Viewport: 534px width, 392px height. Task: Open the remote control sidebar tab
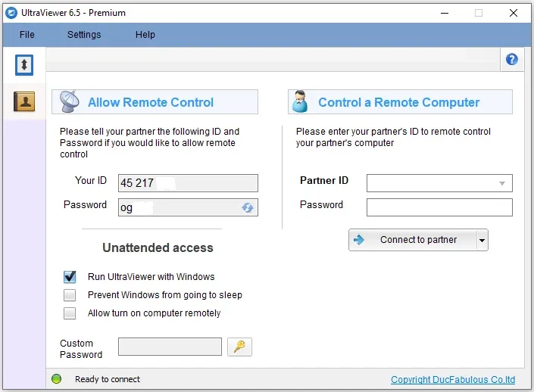24,64
